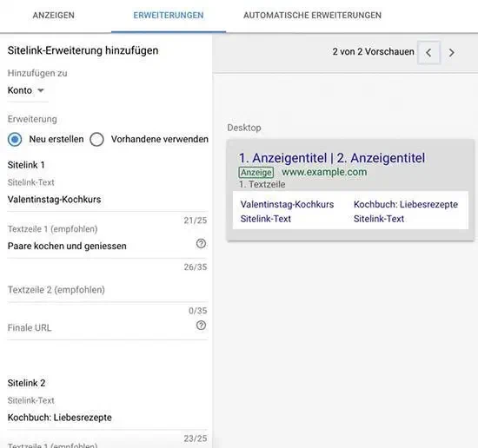The width and height of the screenshot is (478, 448).
Task: Click the Valentinstag-Kochkurs sitelink in preview
Action: coord(287,204)
